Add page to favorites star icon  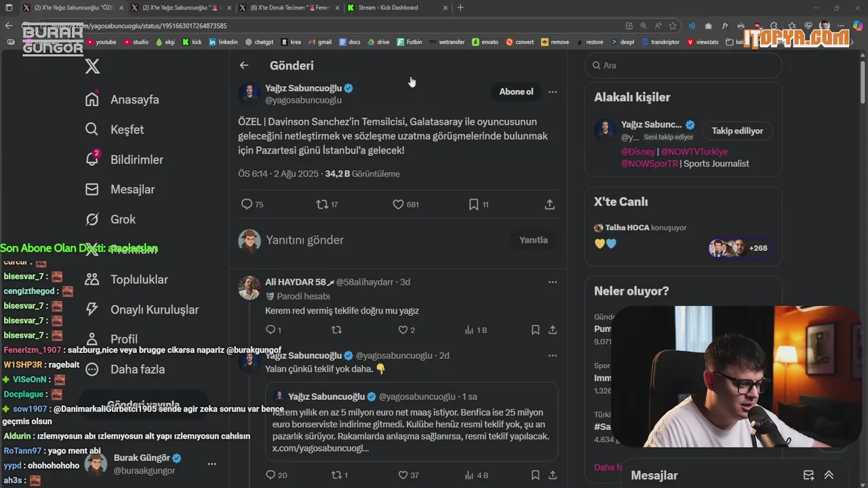click(673, 26)
